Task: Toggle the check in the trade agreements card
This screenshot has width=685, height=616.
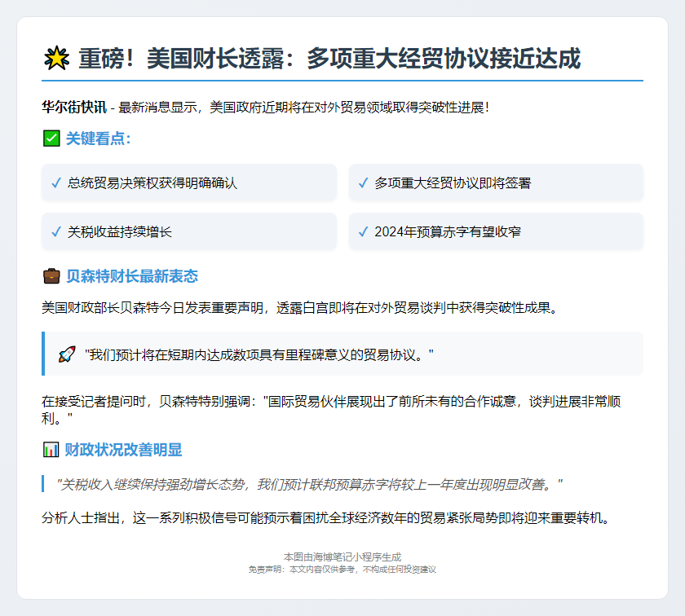Action: click(361, 183)
